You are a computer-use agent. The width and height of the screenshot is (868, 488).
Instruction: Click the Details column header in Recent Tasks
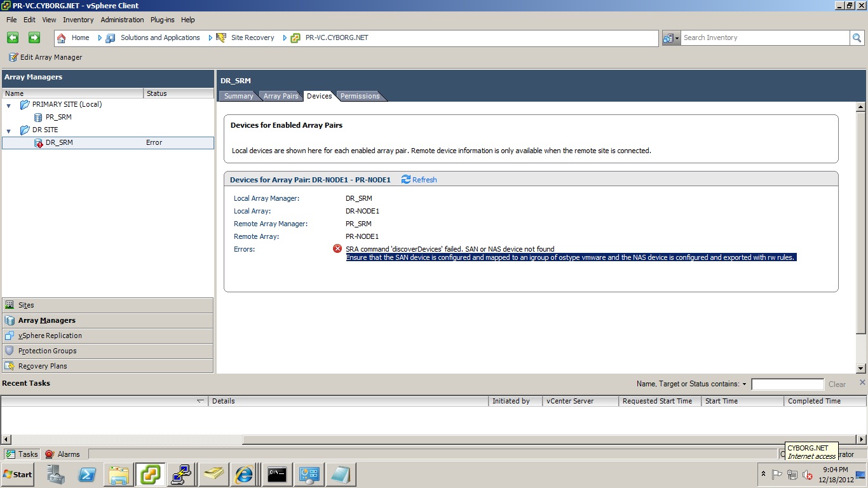tap(349, 401)
